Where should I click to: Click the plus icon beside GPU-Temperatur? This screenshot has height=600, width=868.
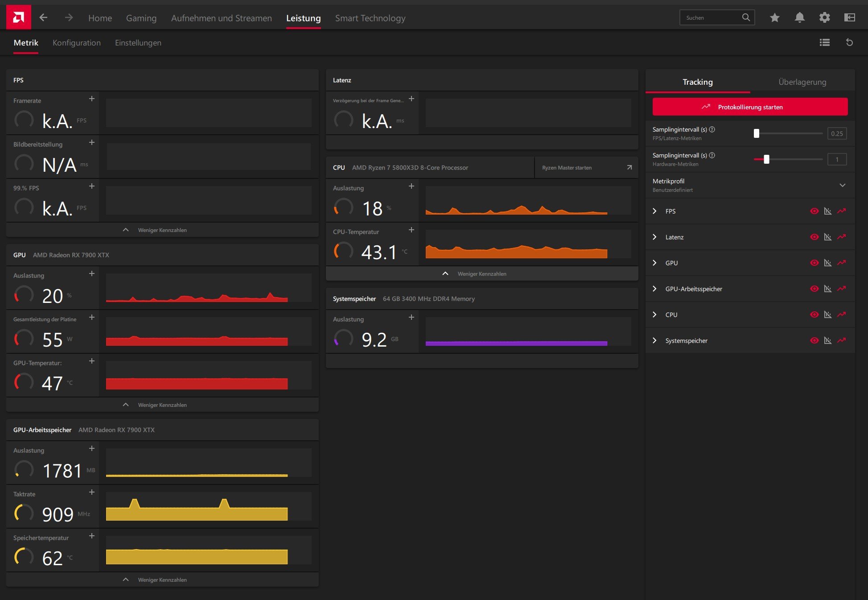click(92, 361)
